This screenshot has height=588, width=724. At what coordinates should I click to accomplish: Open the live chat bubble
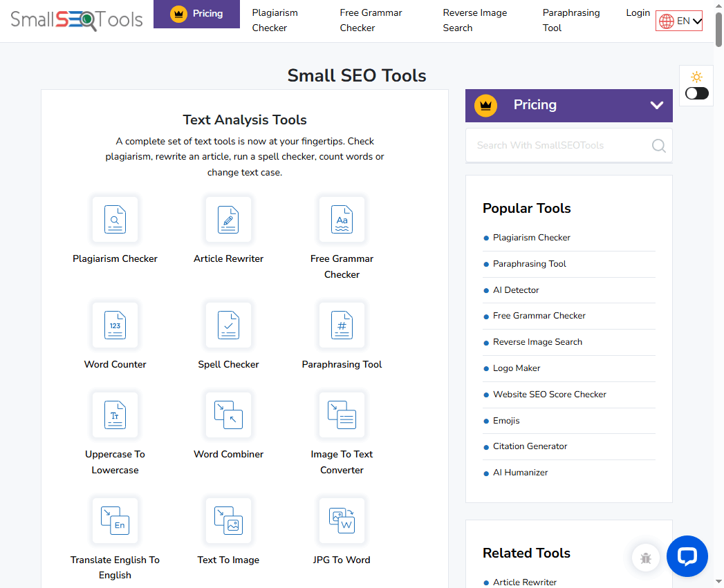coord(687,556)
